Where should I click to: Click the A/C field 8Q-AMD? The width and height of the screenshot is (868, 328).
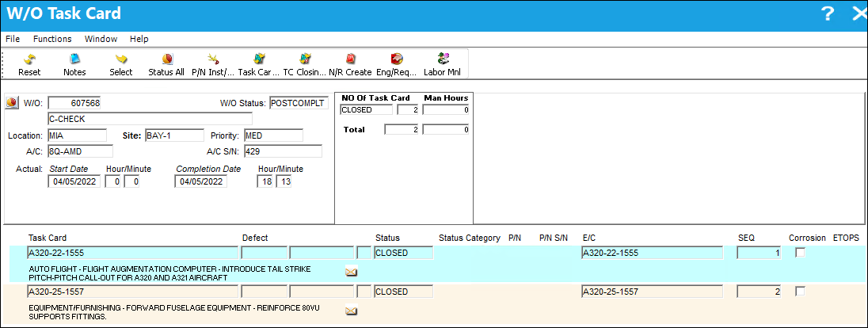80,152
